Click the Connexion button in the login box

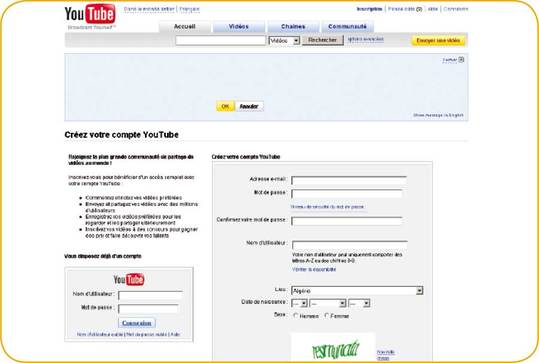[137, 323]
